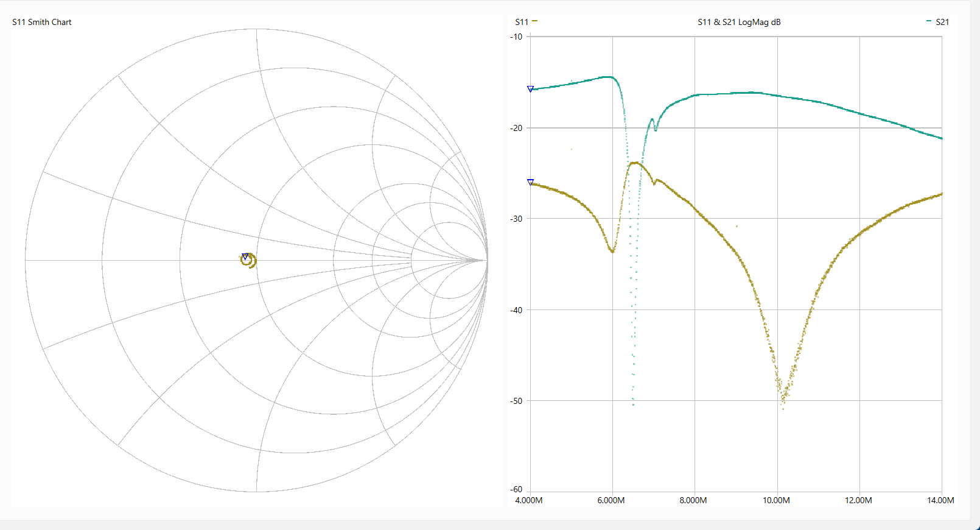The width and height of the screenshot is (980, 530).
Task: Click the S11 legend color dash
Action: (x=534, y=21)
